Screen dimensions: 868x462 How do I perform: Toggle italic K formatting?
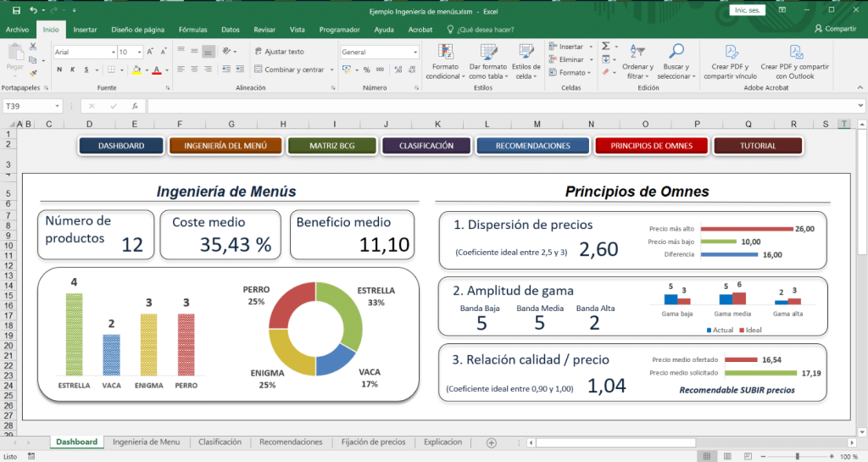73,70
